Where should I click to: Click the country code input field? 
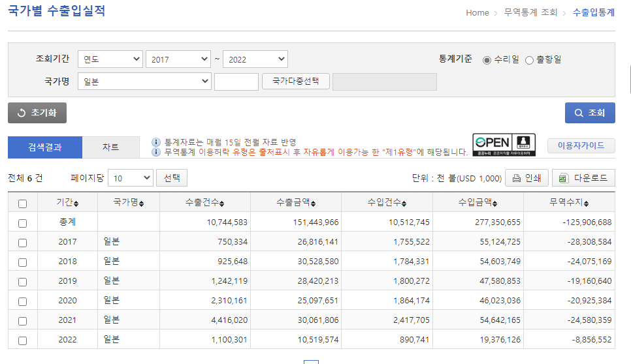pyautogui.click(x=236, y=82)
